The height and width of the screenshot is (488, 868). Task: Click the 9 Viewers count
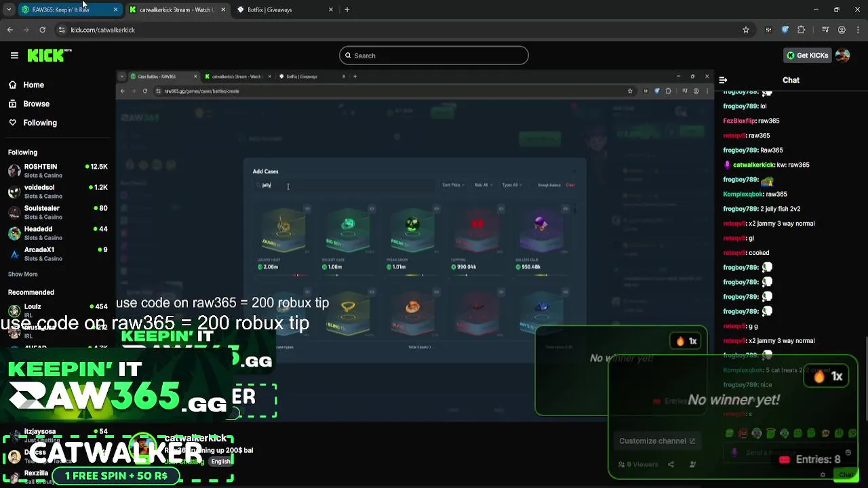(x=638, y=464)
